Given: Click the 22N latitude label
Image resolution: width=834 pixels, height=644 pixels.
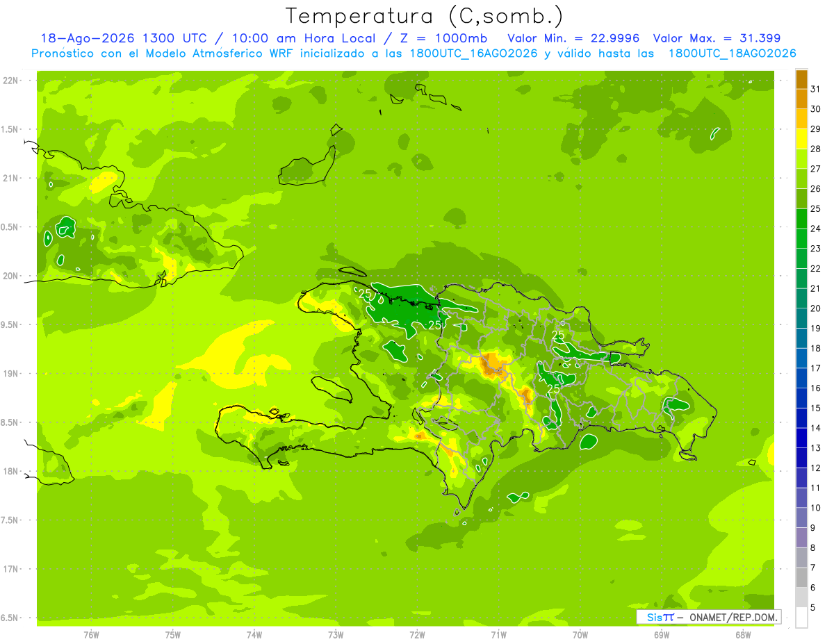Looking at the screenshot, I should pyautogui.click(x=10, y=81).
